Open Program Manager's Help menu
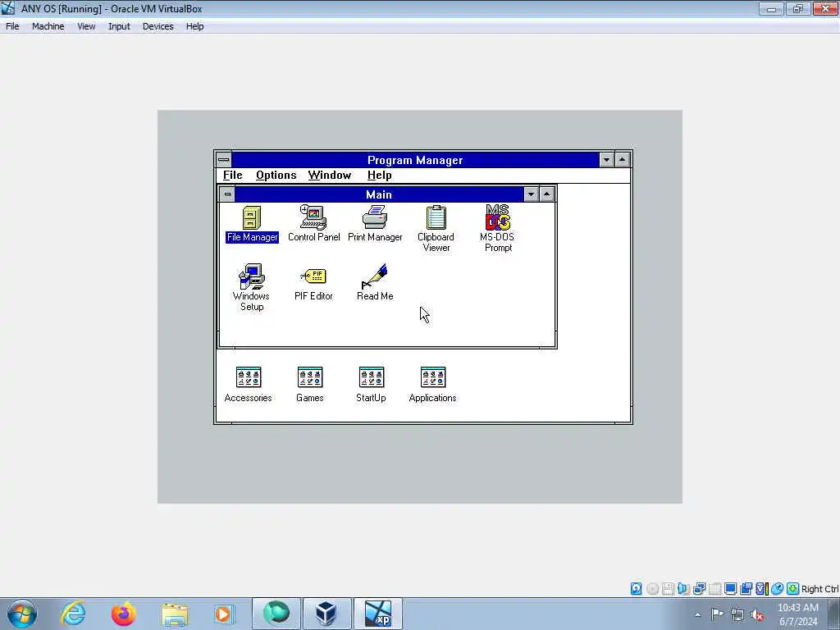Viewport: 840px width, 630px height. pos(379,176)
